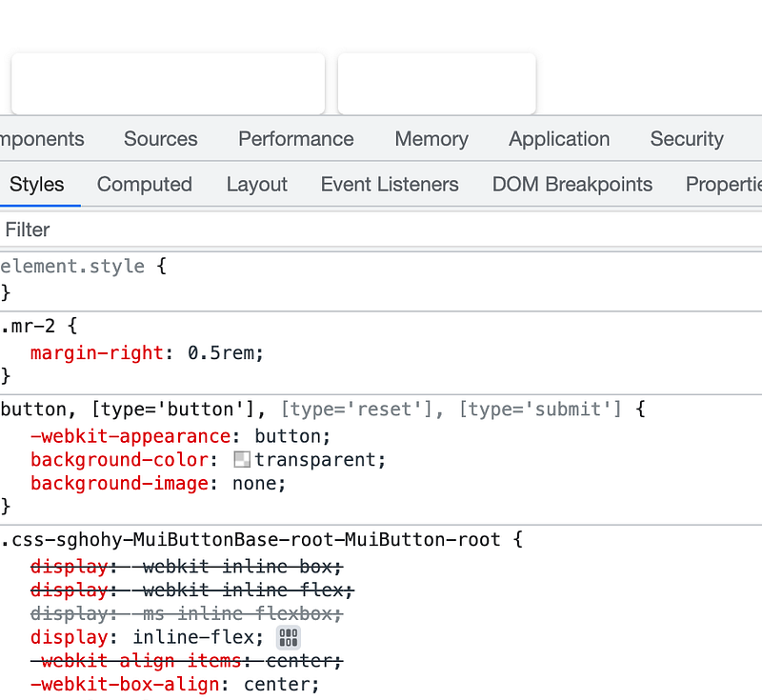Click the struck-through -webkit-inline-box display line
This screenshot has width=762, height=700.
click(x=187, y=567)
